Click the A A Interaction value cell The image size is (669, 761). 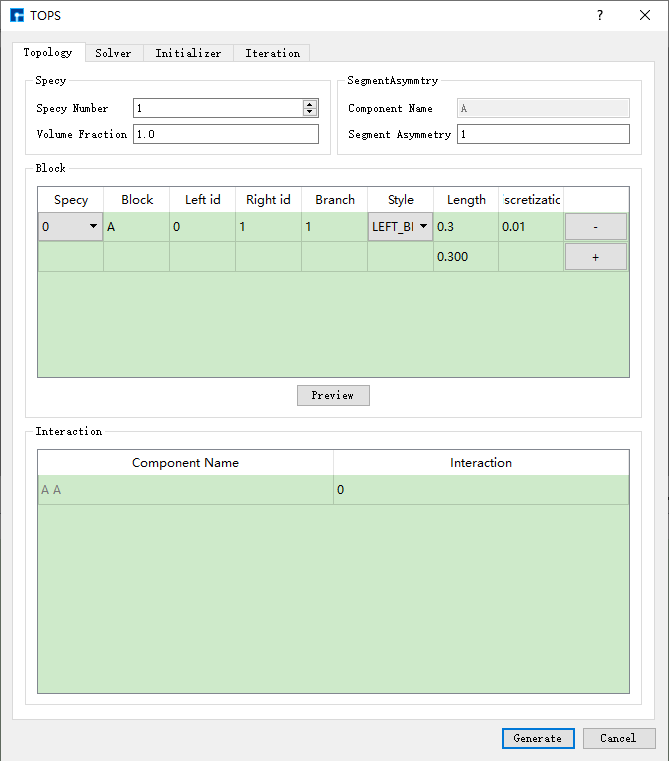point(481,490)
